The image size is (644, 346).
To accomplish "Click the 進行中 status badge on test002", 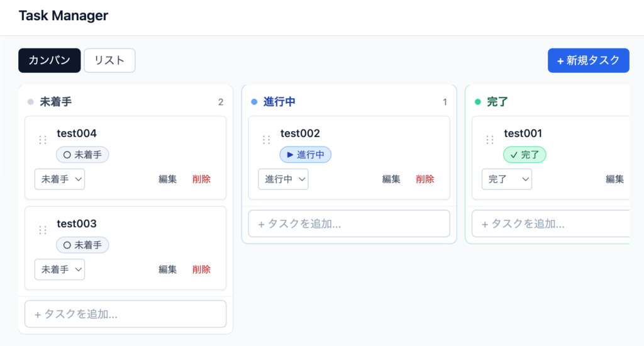I will pyautogui.click(x=305, y=155).
